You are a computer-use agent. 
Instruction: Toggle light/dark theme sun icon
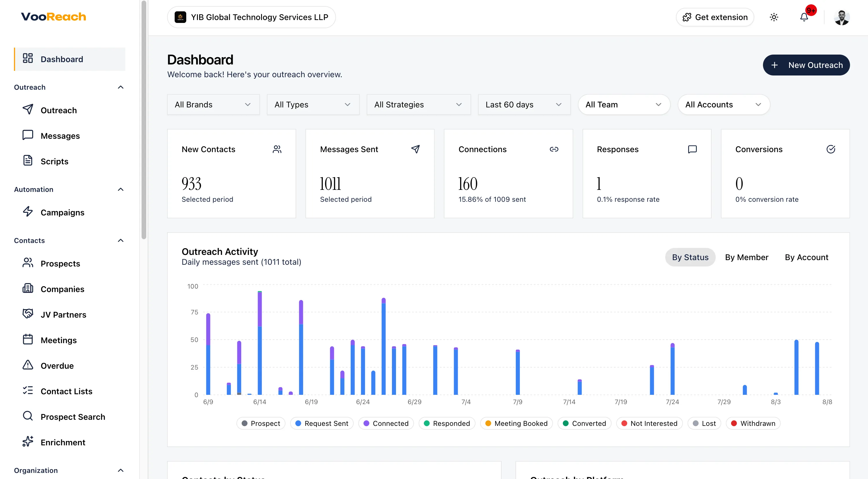point(774,17)
